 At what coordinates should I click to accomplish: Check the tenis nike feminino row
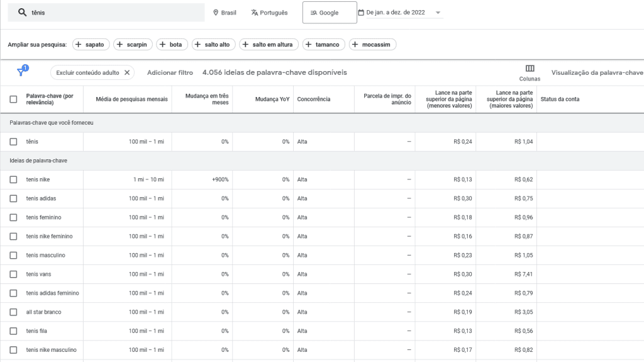click(14, 236)
